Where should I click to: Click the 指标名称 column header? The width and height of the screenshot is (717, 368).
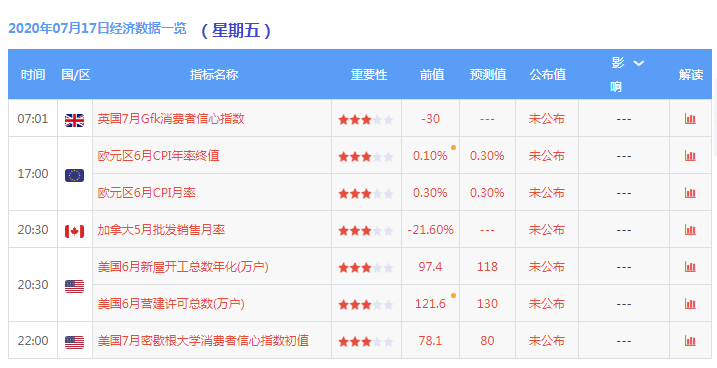pos(214,75)
